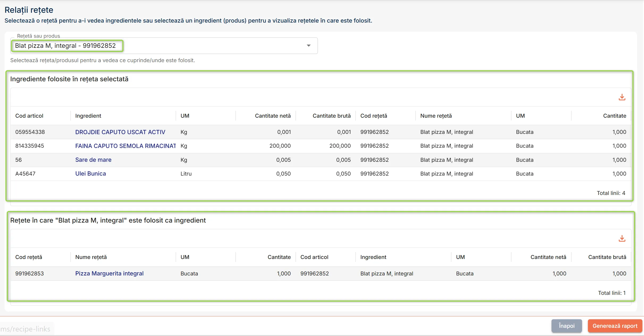Sort by Nume rețetă header in bottom table
This screenshot has height=336, width=644.
pos(91,257)
